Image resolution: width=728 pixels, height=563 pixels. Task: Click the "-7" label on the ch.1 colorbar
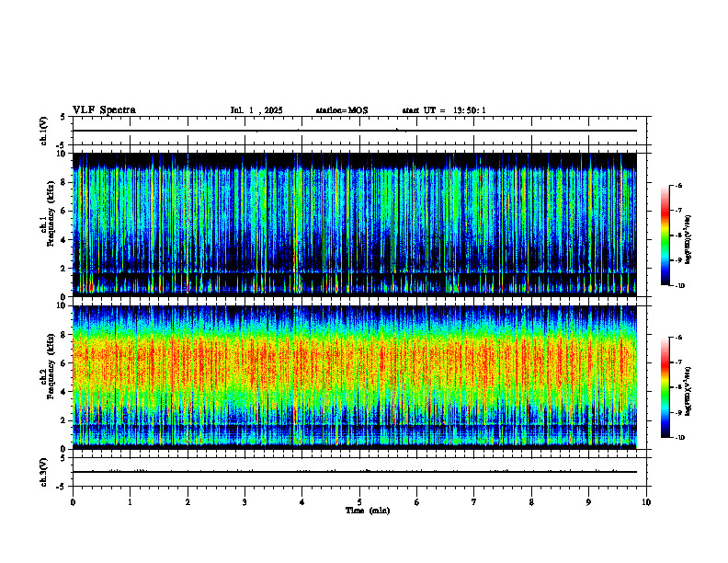pyautogui.click(x=678, y=211)
